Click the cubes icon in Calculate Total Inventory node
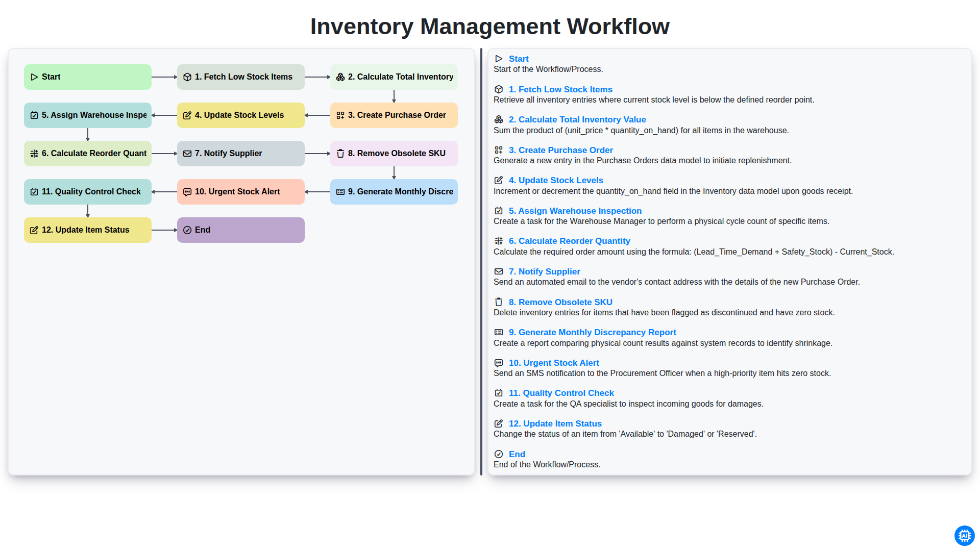980x551 pixels. tap(340, 77)
